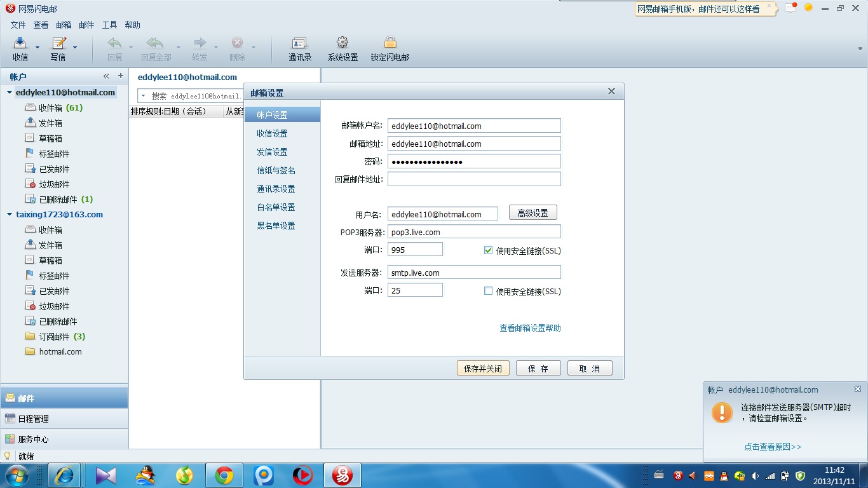Collapse the 帐户 sidebar panel
The image size is (868, 488).
[107, 76]
